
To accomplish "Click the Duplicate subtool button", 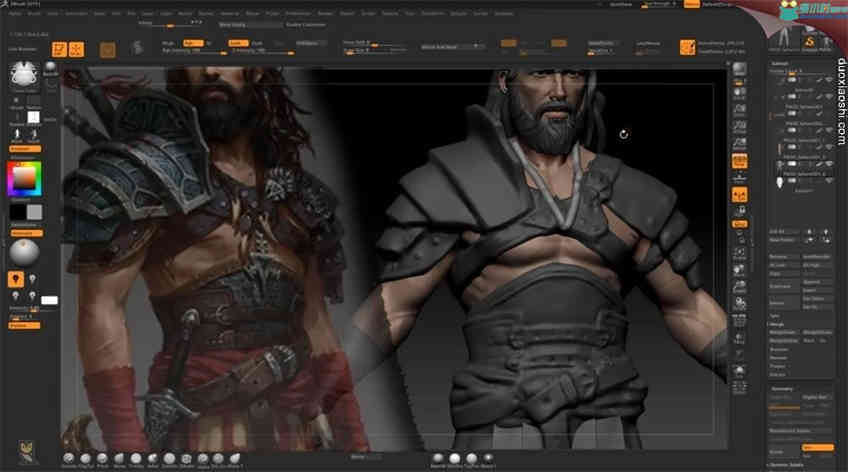I will point(784,287).
